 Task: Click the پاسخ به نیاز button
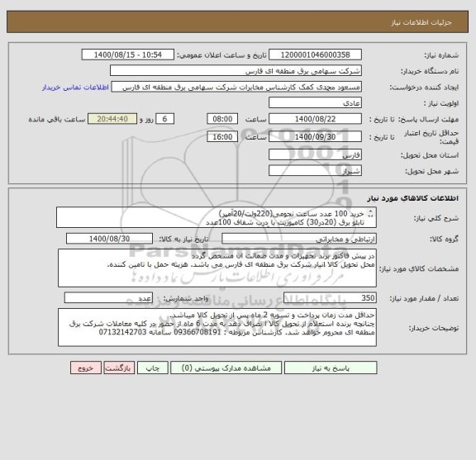pos(331,368)
